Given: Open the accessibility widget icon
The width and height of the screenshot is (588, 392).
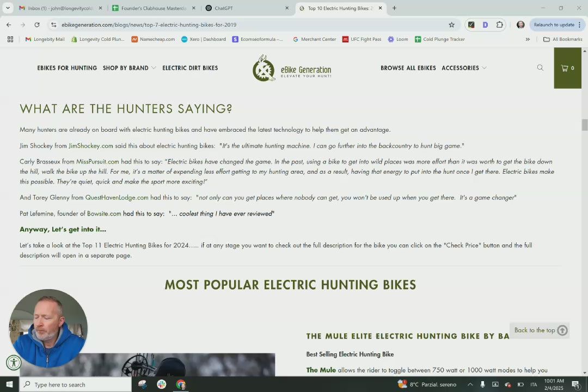Looking at the screenshot, I should click(x=14, y=363).
